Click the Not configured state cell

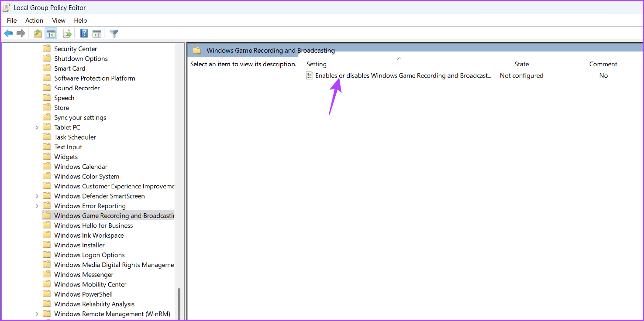click(x=521, y=75)
